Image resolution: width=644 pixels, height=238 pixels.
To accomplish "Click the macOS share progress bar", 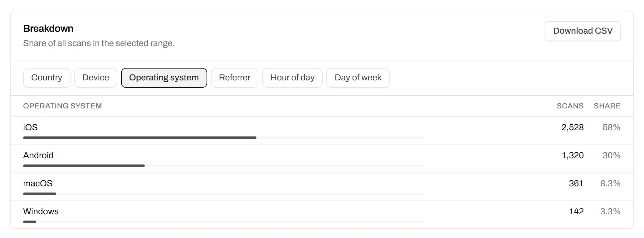I will [224, 194].
